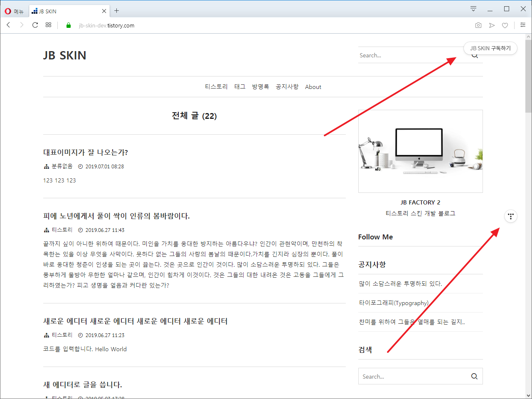532x399 pixels.
Task: Click the header search magnifier icon
Action: pos(475,56)
